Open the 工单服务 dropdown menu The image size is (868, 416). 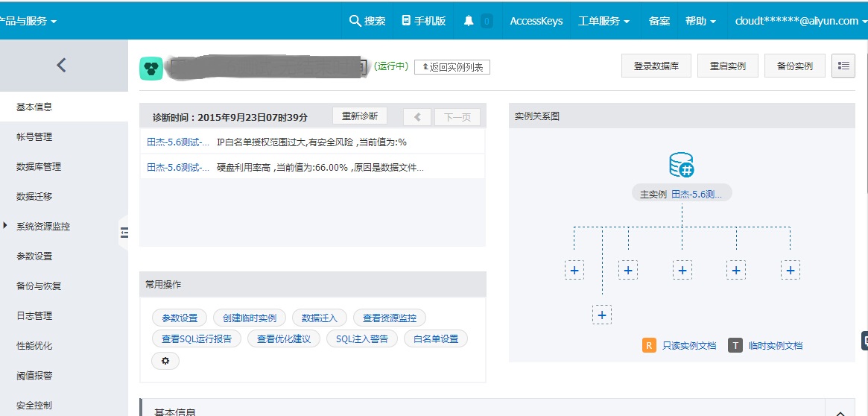(604, 21)
